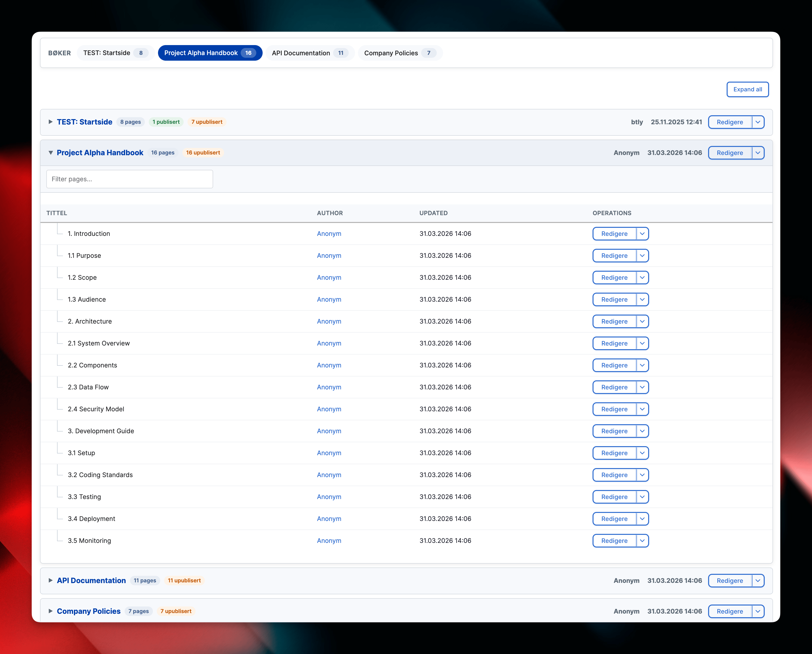This screenshot has height=654, width=812.
Task: Open Project Alpha Handbook title link
Action: click(100, 153)
